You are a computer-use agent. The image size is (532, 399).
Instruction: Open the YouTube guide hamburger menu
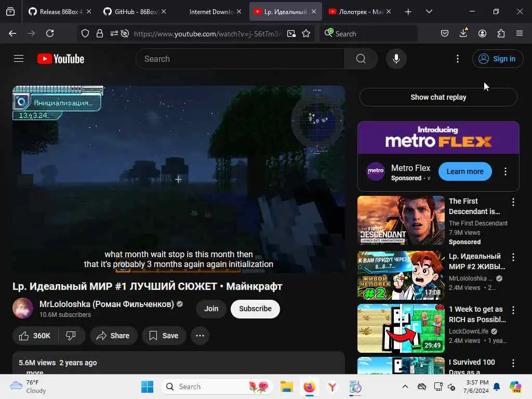[19, 59]
